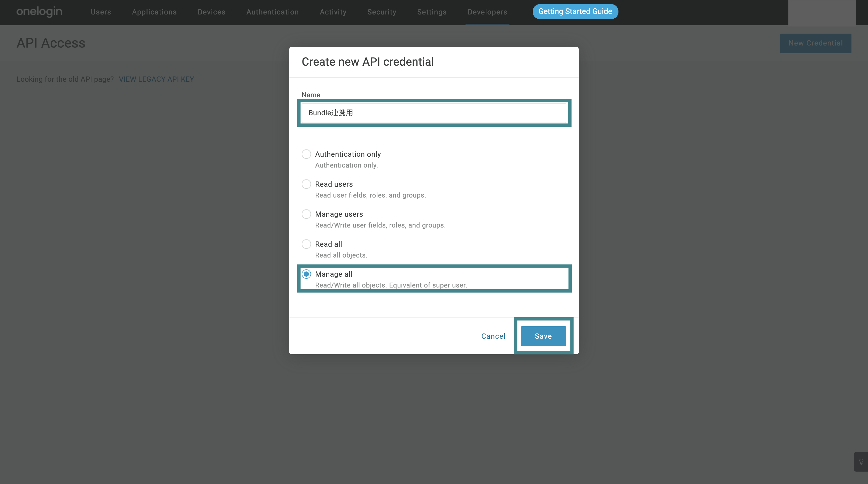Image resolution: width=868 pixels, height=484 pixels.
Task: Click the Getting Started Guide button
Action: (x=575, y=11)
